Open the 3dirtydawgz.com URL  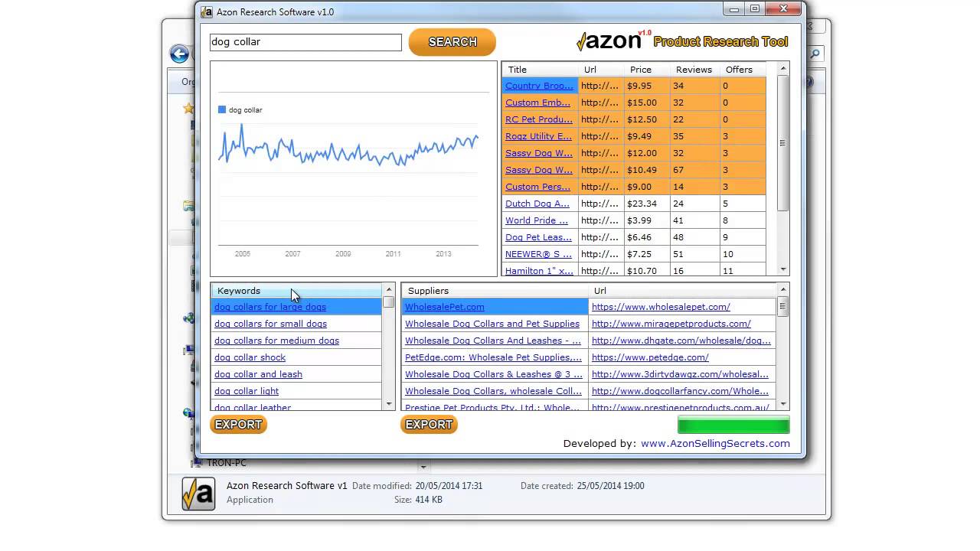point(680,374)
